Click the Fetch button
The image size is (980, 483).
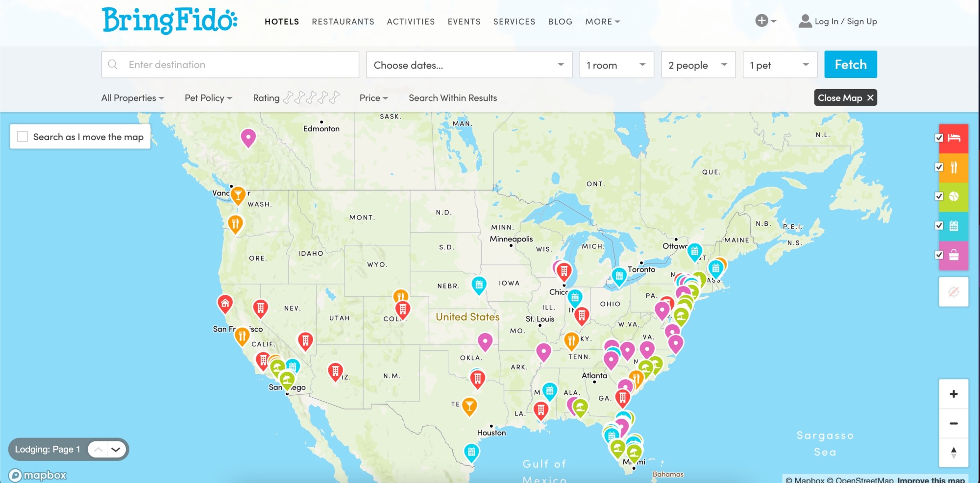pos(851,64)
